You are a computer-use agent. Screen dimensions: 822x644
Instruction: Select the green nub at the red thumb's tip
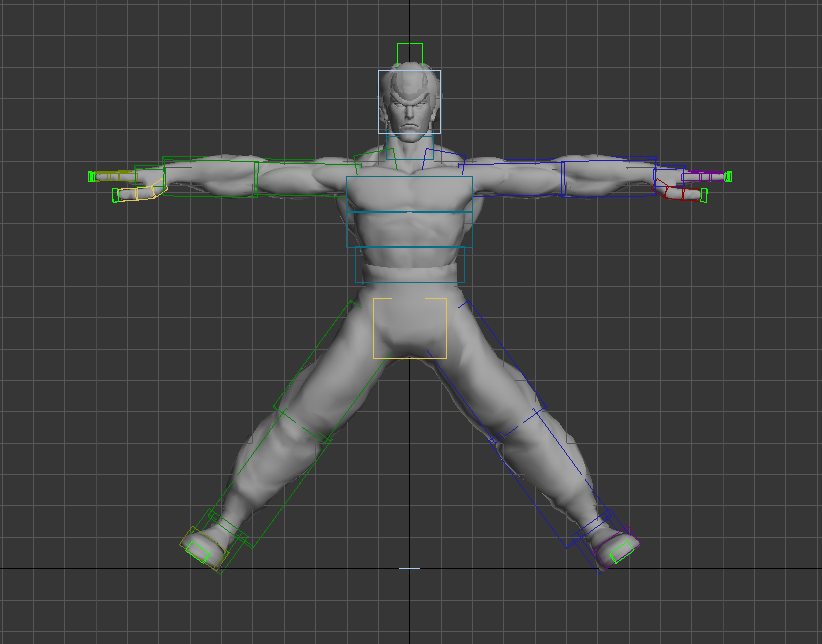(x=704, y=196)
